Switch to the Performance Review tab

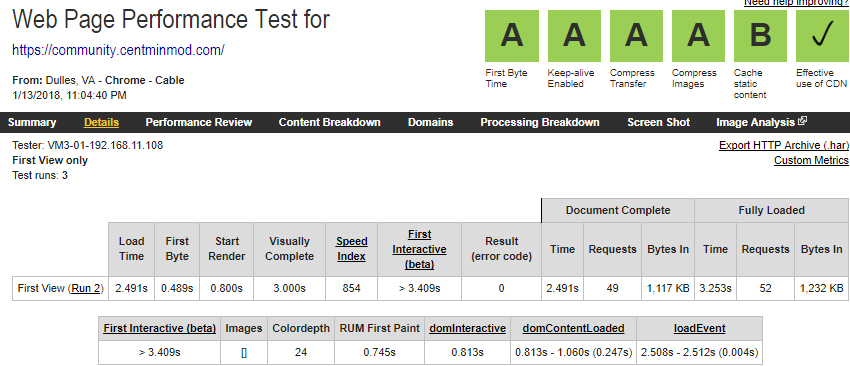coord(199,123)
